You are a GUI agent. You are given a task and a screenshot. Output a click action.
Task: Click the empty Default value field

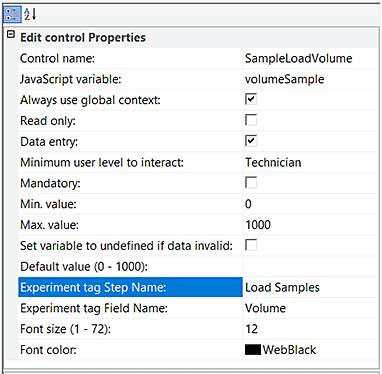(x=310, y=266)
